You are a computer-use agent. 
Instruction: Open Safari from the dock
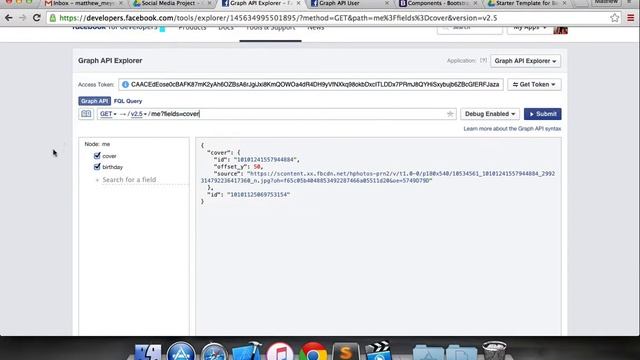tap(213, 352)
